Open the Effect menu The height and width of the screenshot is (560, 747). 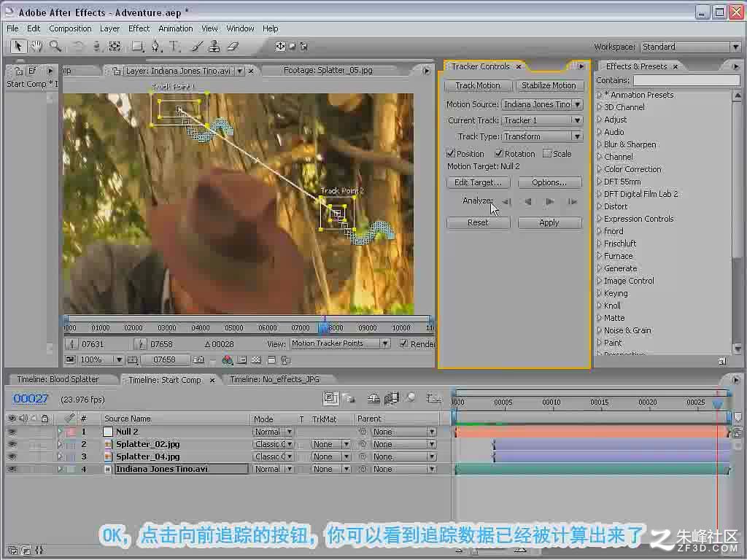pyautogui.click(x=139, y=28)
